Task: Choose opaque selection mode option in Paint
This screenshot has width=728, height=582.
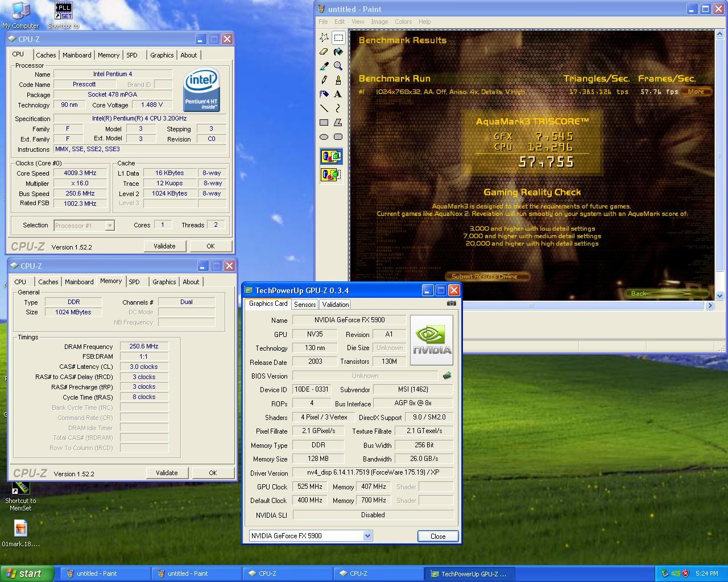Action: [331, 156]
